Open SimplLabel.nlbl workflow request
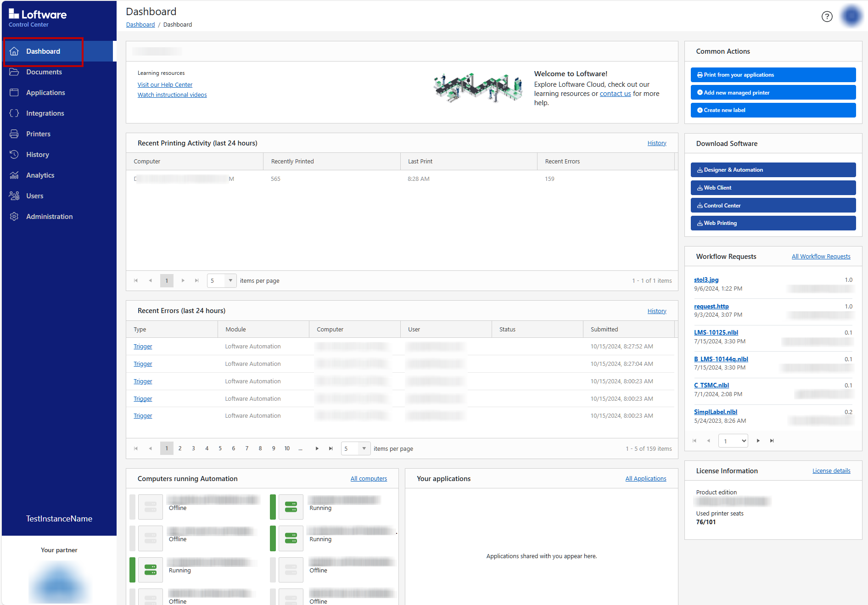This screenshot has height=605, width=868. tap(715, 412)
